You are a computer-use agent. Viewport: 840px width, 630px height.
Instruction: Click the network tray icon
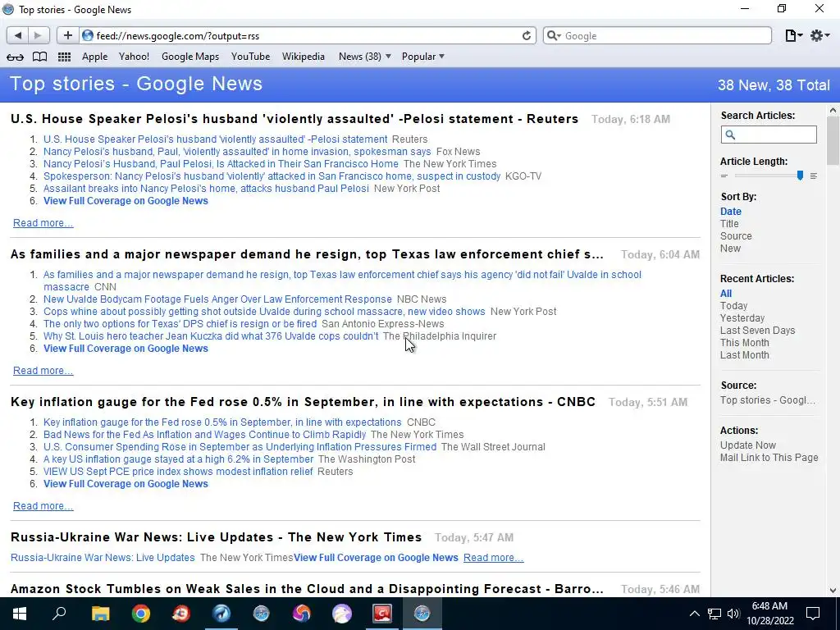click(714, 614)
